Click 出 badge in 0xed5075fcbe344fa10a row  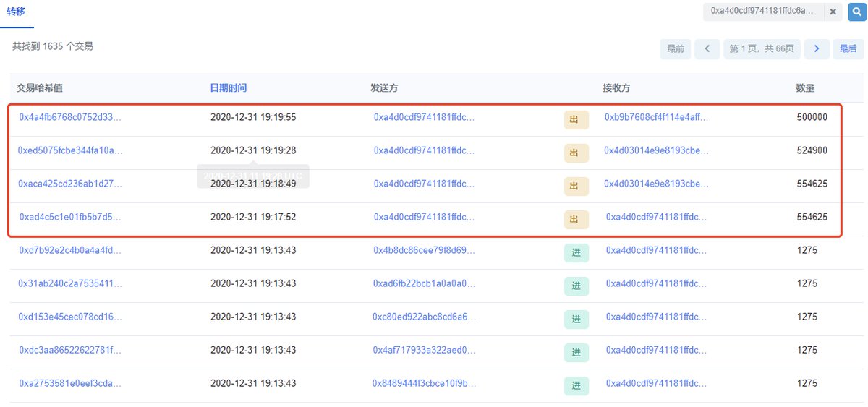576,153
